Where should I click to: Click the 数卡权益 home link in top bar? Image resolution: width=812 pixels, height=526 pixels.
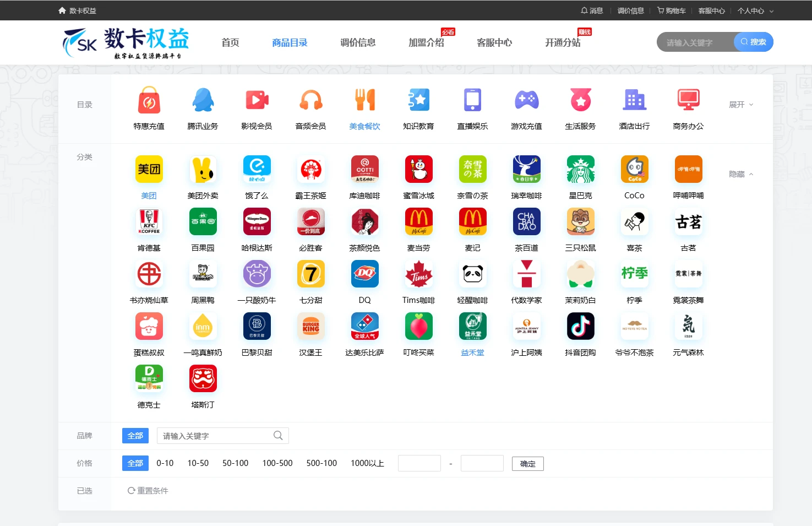pos(78,10)
